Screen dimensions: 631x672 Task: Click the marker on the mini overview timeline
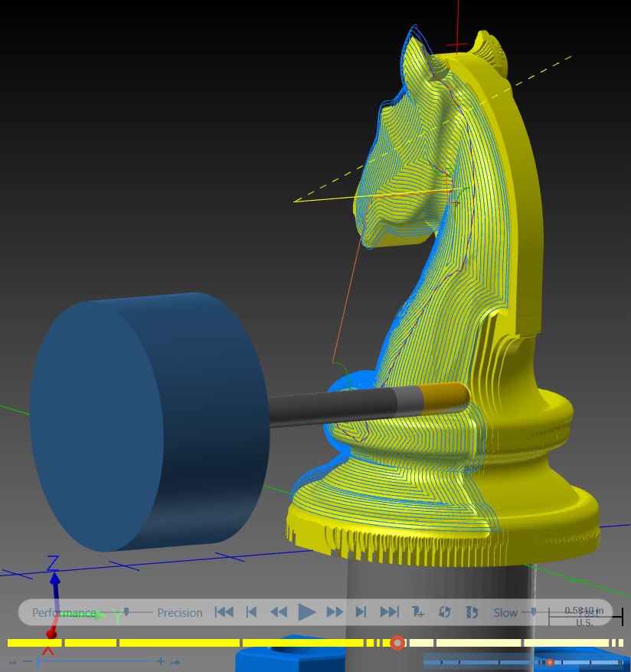550,663
